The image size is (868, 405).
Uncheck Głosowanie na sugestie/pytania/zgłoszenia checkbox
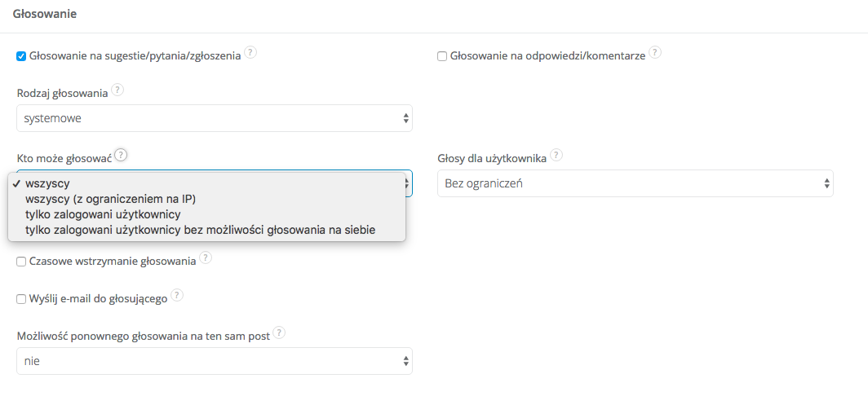[21, 56]
